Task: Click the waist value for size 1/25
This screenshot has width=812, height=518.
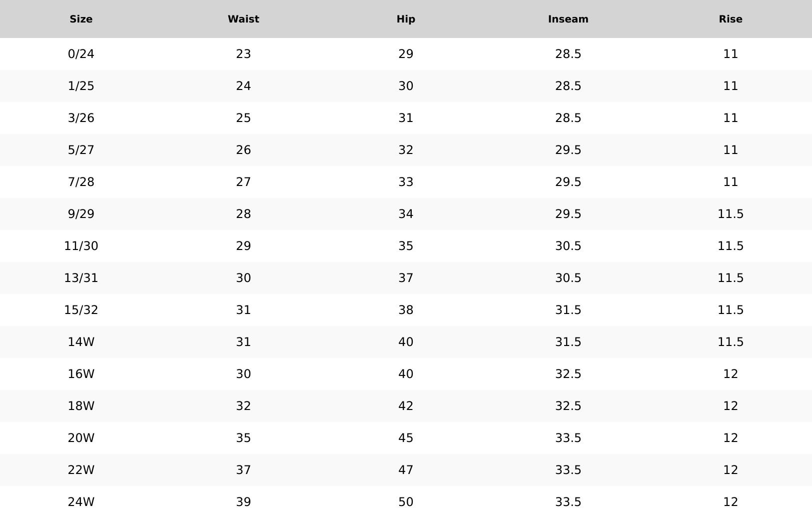Action: [243, 86]
